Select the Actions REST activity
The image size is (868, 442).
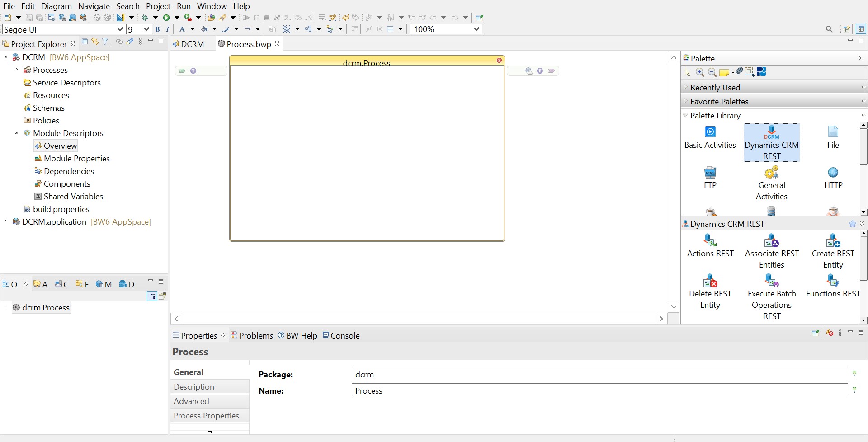click(x=710, y=246)
